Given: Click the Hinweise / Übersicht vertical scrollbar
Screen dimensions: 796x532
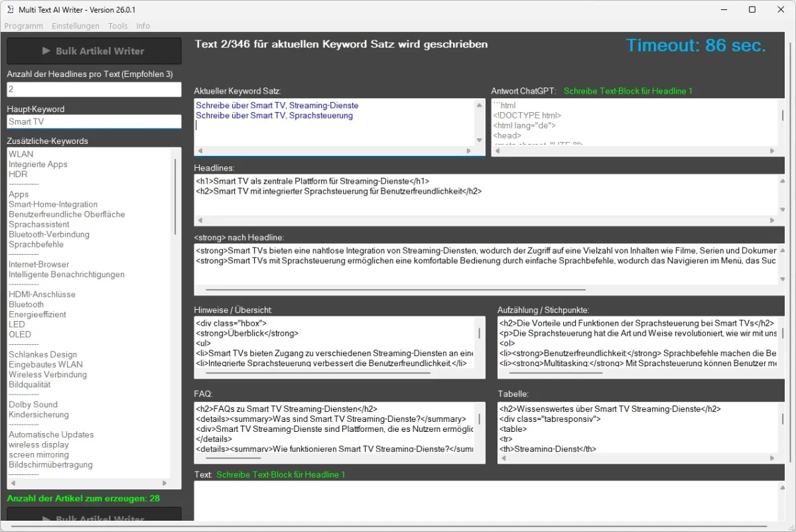Looking at the screenshot, I should (480, 333).
